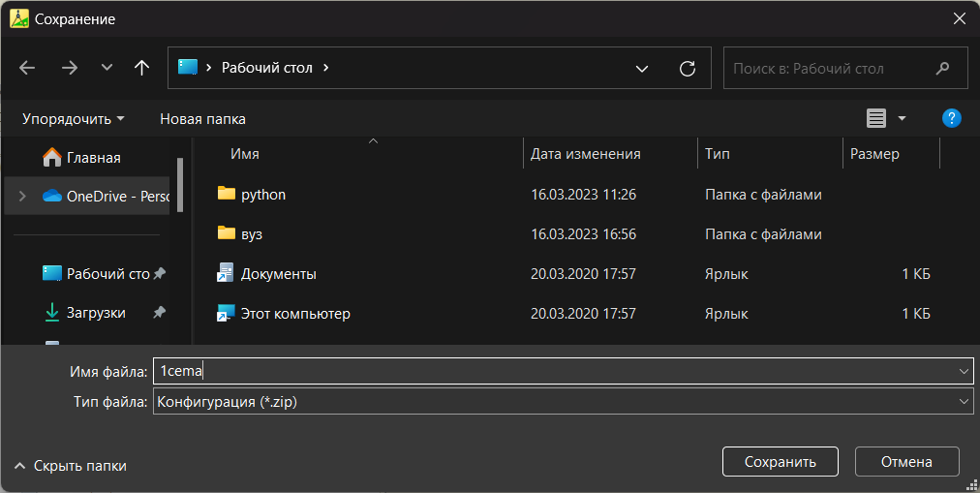Image resolution: width=980 pixels, height=493 pixels.
Task: Open recent locations dropdown arrow
Action: tap(107, 68)
